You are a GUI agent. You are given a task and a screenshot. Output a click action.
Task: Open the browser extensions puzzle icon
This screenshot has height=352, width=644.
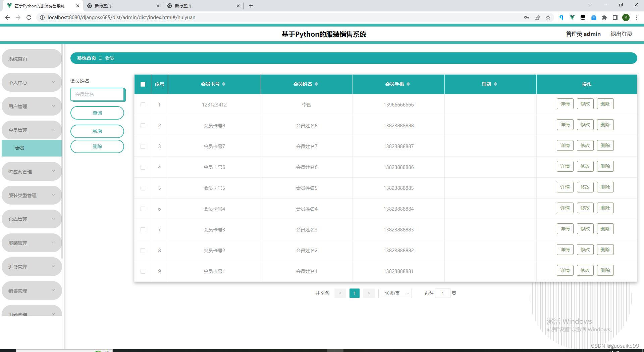(x=605, y=17)
